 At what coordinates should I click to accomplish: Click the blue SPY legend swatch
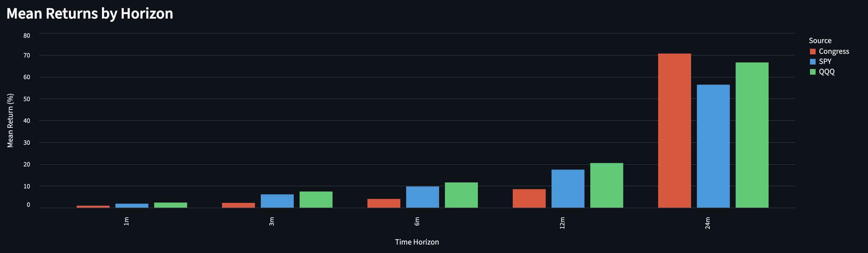(x=813, y=62)
